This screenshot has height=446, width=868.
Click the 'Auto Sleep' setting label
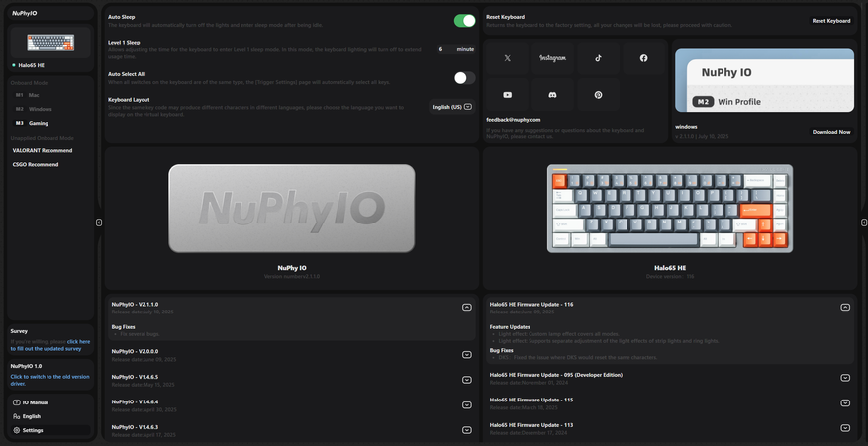pyautogui.click(x=121, y=17)
